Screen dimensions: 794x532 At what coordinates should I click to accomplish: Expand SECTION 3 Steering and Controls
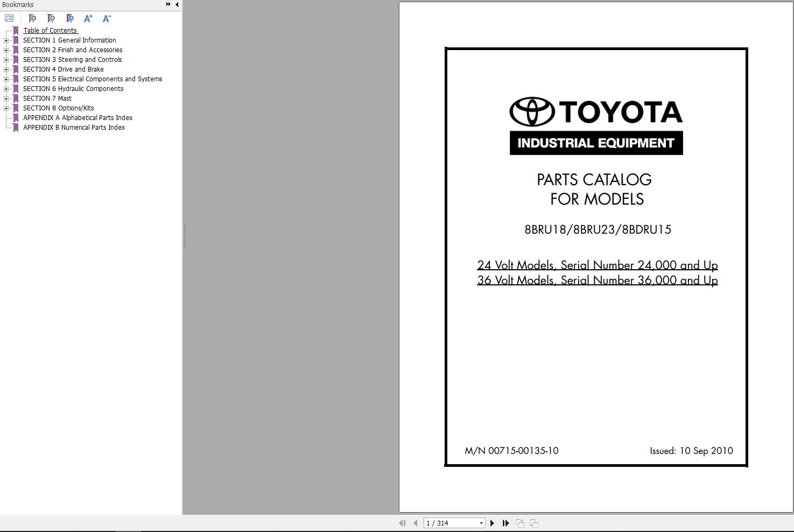(x=6, y=60)
